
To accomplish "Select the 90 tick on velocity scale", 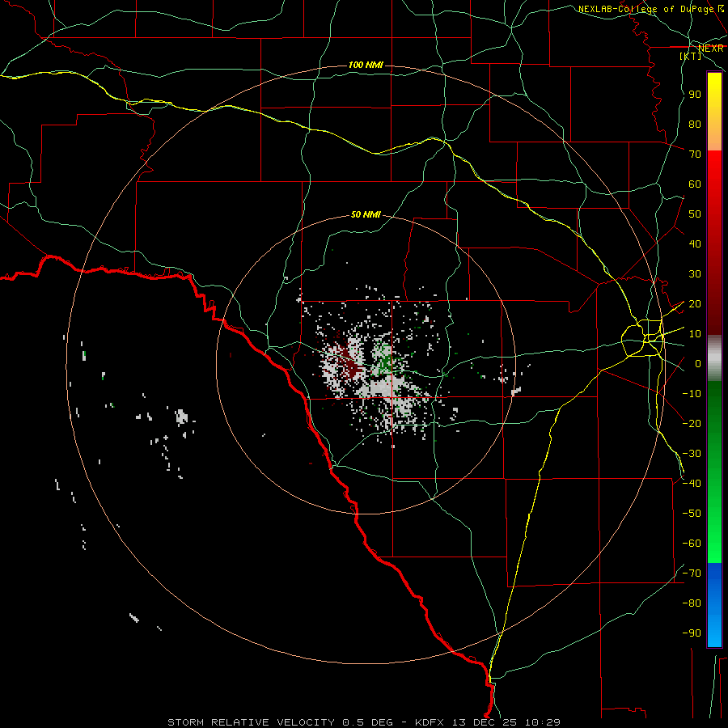I will coord(695,95).
